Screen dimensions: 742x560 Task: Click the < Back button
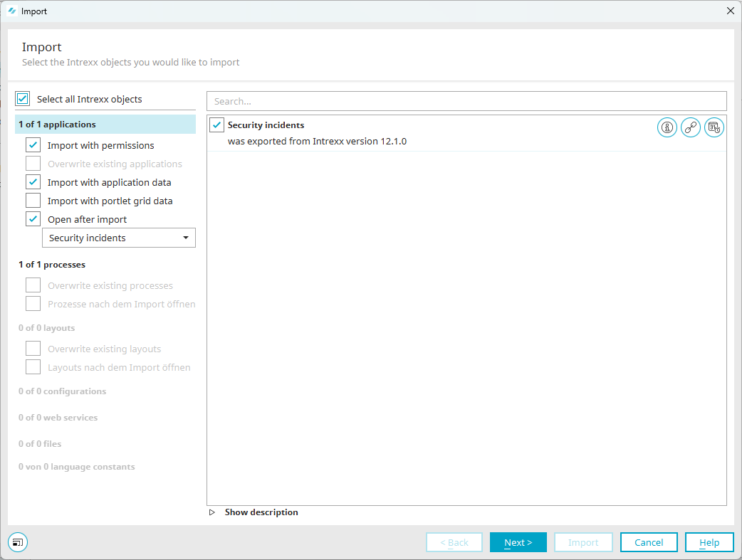pyautogui.click(x=454, y=542)
